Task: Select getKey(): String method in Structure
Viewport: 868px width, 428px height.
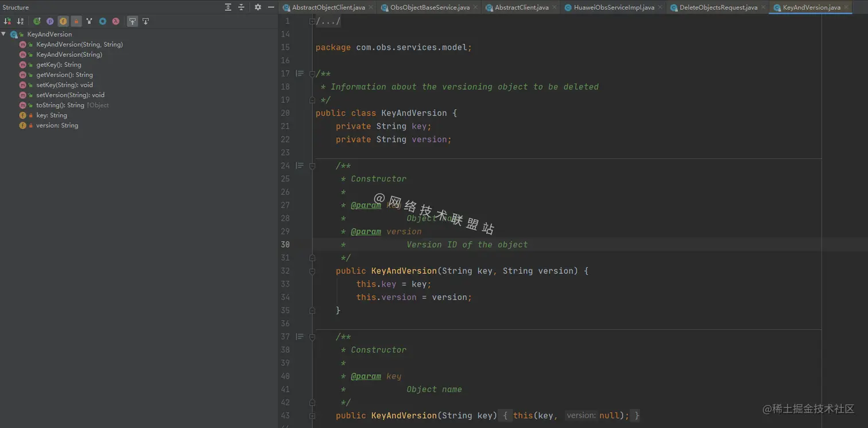Action: [x=59, y=65]
